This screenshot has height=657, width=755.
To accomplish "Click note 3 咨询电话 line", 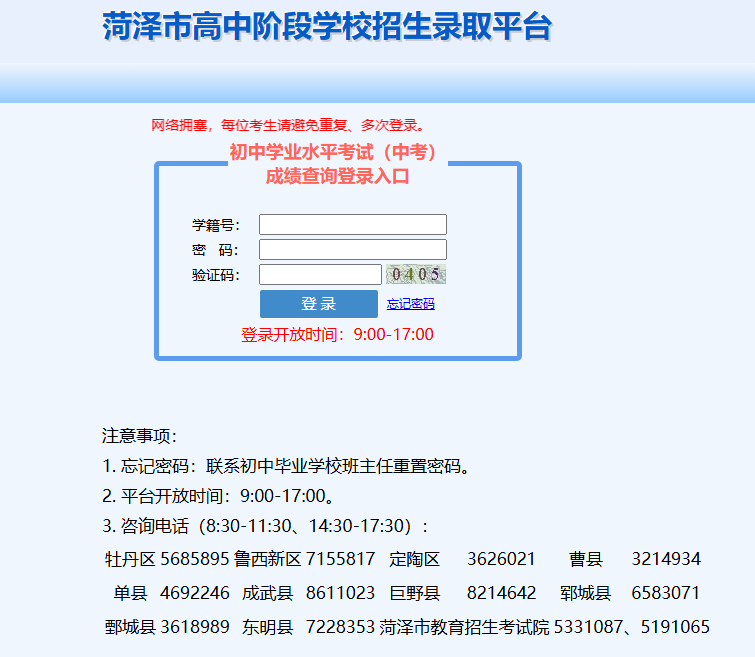I will (265, 526).
